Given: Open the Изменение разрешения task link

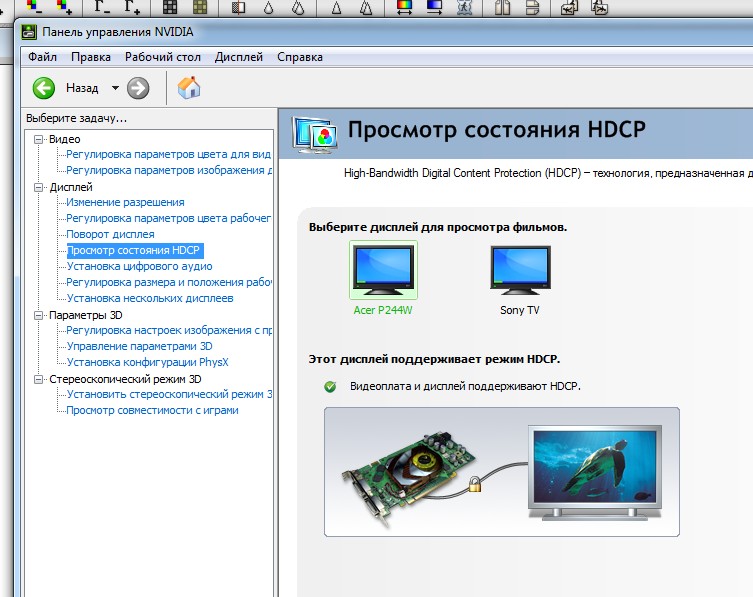Looking at the screenshot, I should click(125, 203).
